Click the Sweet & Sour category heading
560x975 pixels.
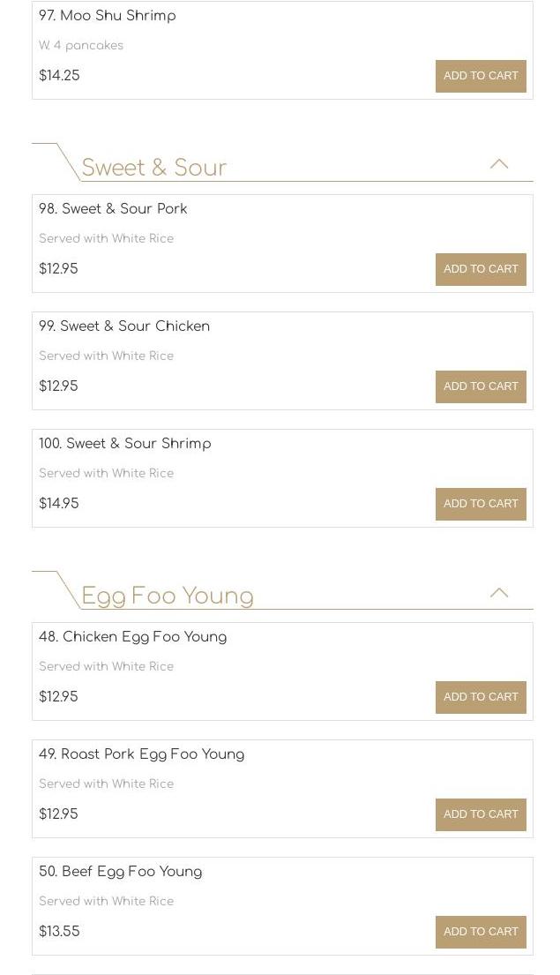[154, 168]
